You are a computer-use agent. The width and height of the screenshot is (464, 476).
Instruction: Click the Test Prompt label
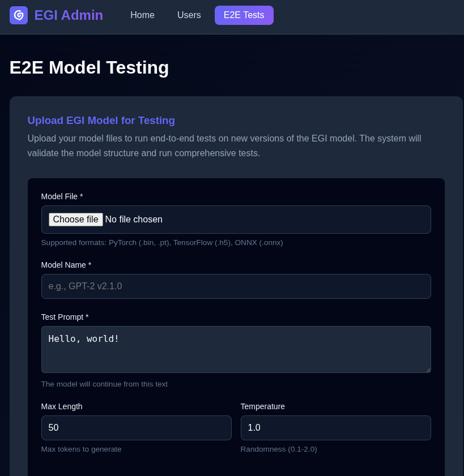click(x=65, y=317)
